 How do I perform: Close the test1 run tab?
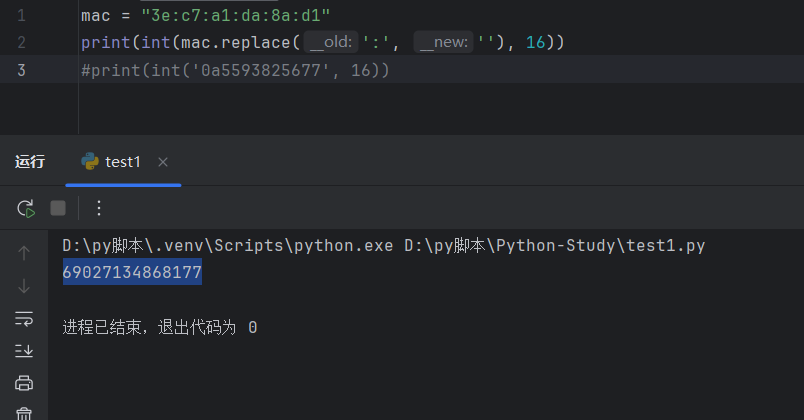163,162
